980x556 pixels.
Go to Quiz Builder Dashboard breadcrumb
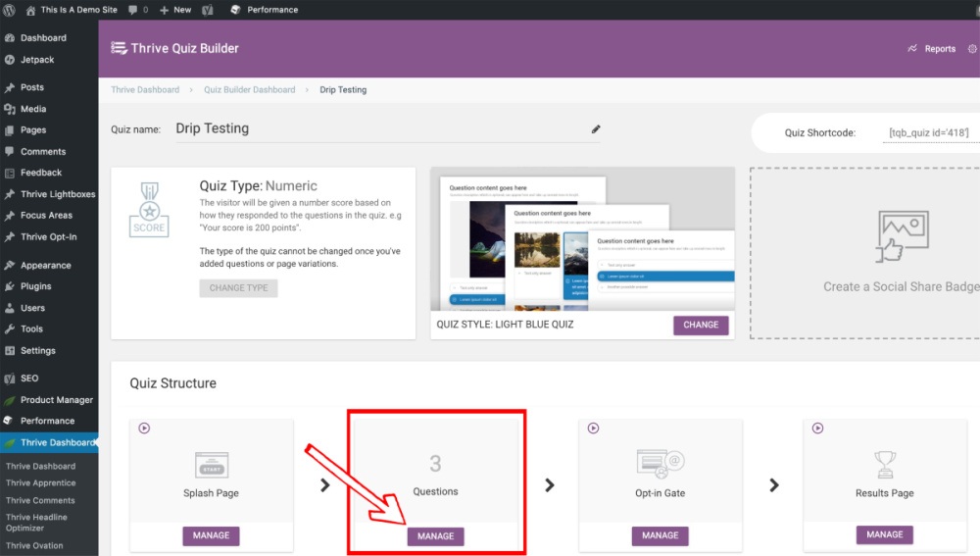point(249,90)
